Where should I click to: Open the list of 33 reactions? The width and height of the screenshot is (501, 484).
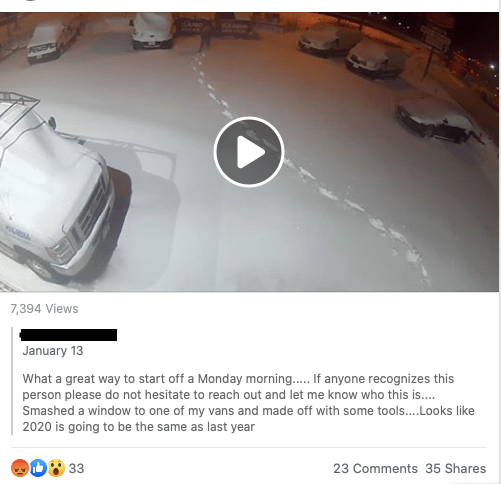pyautogui.click(x=76, y=469)
